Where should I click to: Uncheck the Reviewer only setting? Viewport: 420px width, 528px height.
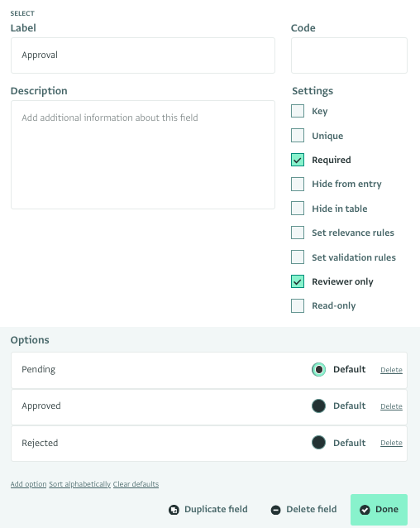click(x=298, y=281)
